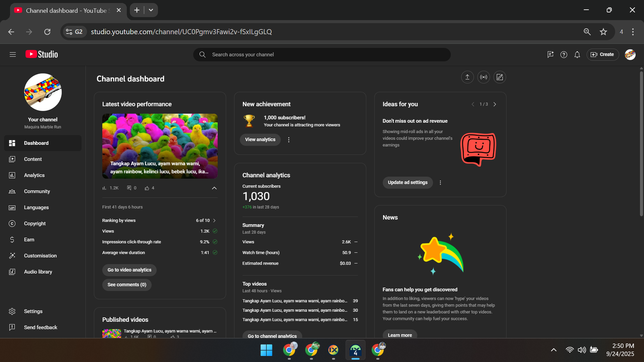Click the Update ad settings button
This screenshot has width=644, height=362.
407,183
